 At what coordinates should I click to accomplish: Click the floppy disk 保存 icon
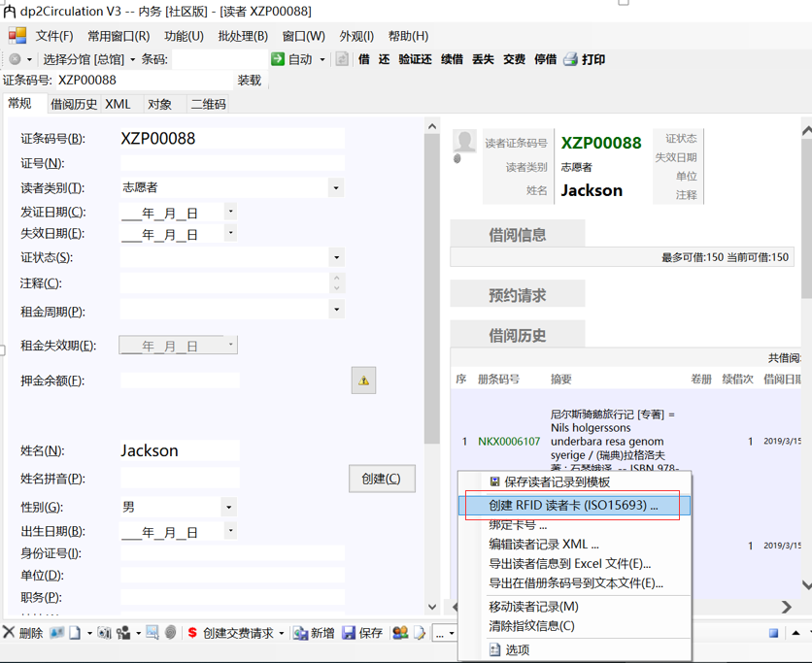349,633
